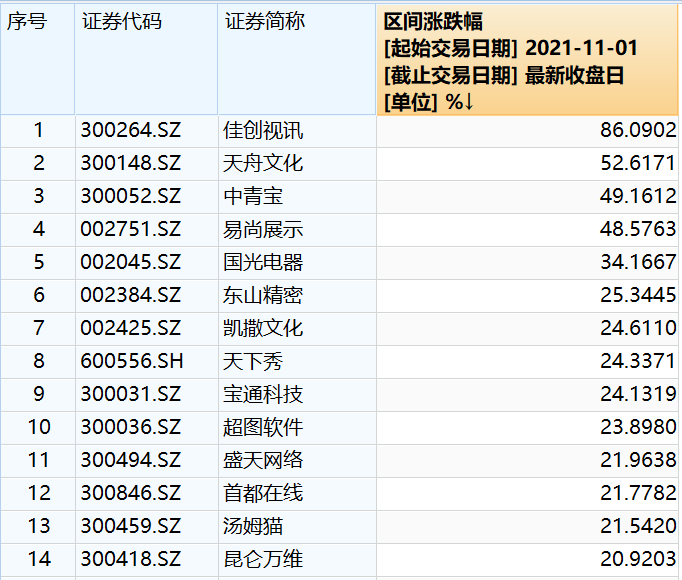
Task: Select stock name 昆仑万维
Action: [263, 560]
